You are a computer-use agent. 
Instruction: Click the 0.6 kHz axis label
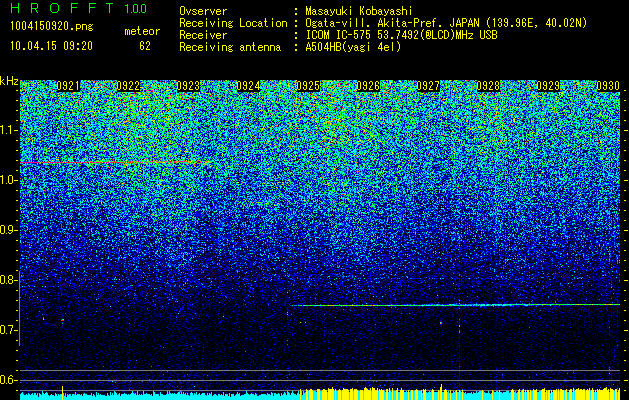click(x=9, y=380)
